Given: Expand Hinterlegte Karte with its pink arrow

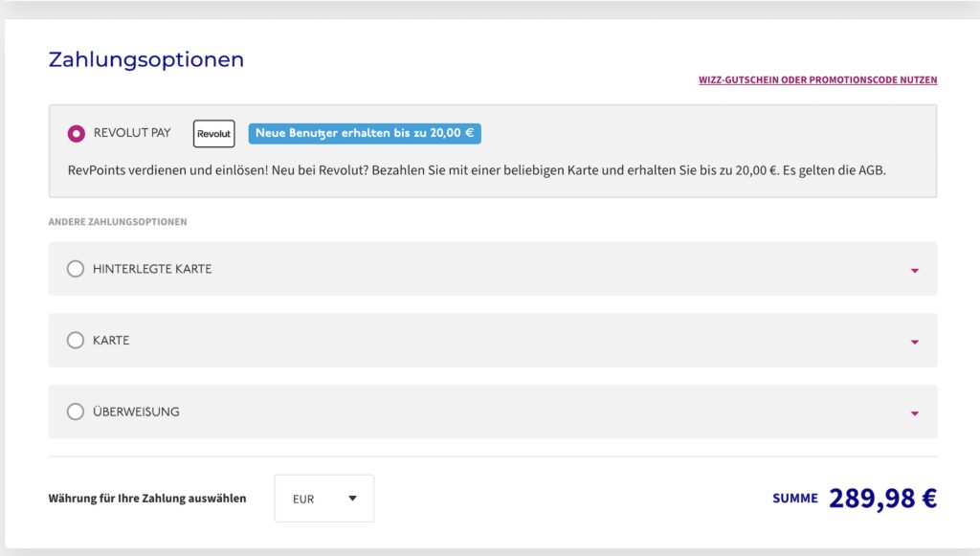Looking at the screenshot, I should pos(914,271).
